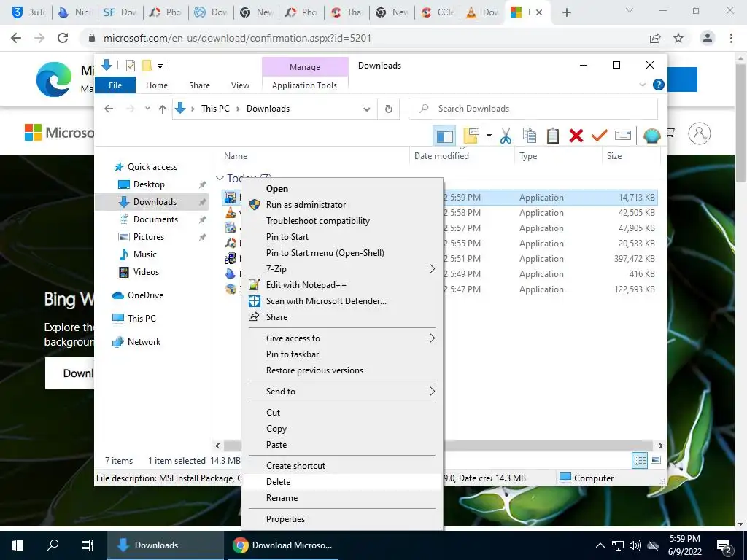Expand the 7-Zip submenu

point(341,269)
